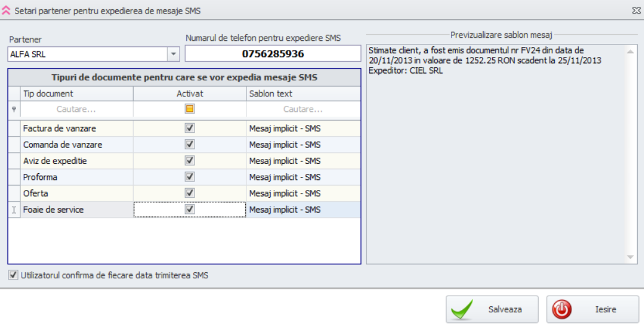
Task: Click the filter row pin icon
Action: tap(14, 109)
